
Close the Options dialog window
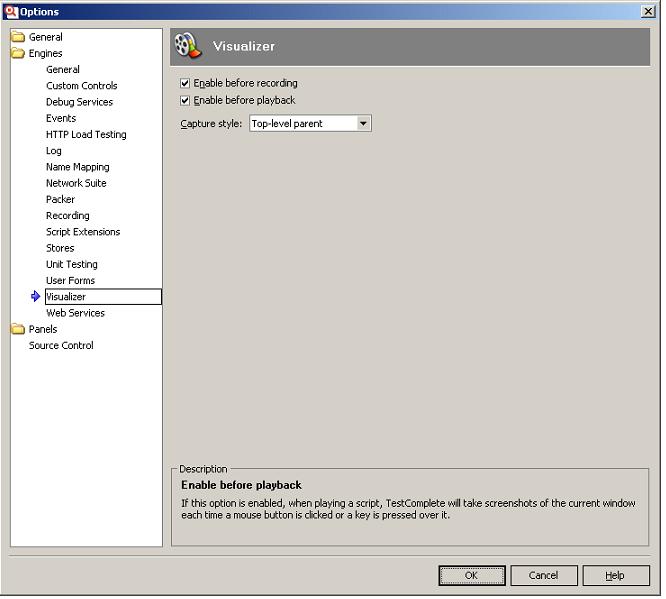[648, 11]
